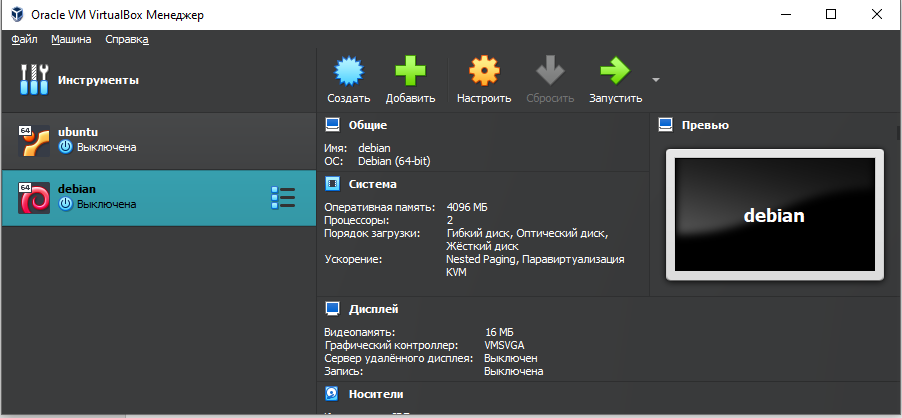The width and height of the screenshot is (902, 418).
Task: Open the debian machine menu list icon
Action: pos(283,198)
